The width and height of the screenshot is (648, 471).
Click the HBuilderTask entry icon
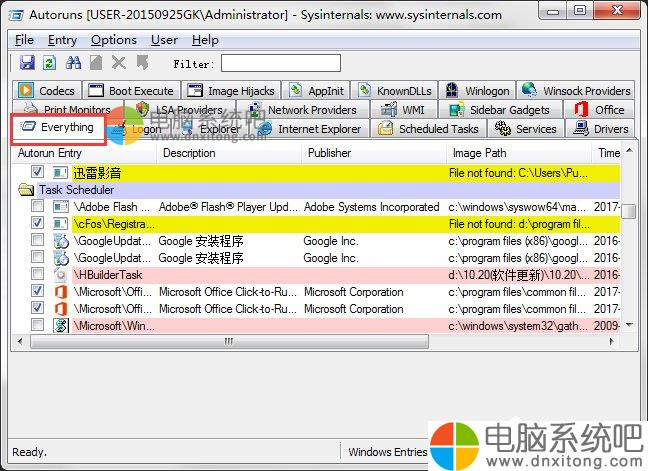pyautogui.click(x=61, y=275)
